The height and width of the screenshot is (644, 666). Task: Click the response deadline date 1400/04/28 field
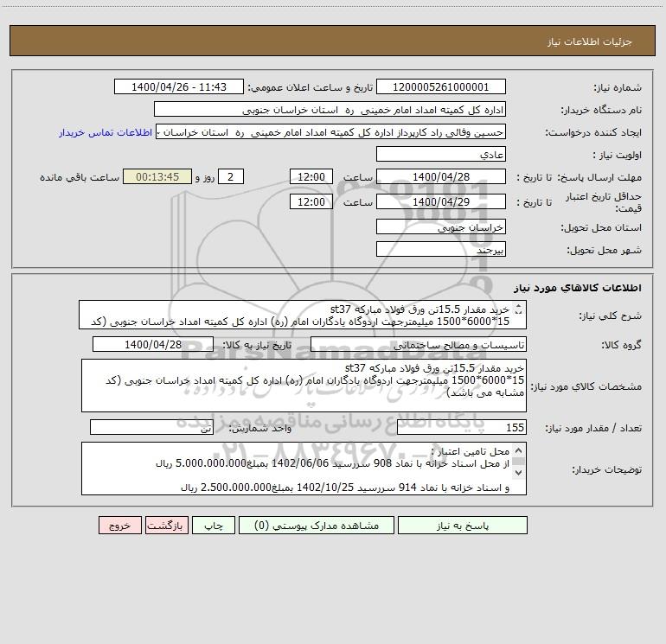[441, 176]
